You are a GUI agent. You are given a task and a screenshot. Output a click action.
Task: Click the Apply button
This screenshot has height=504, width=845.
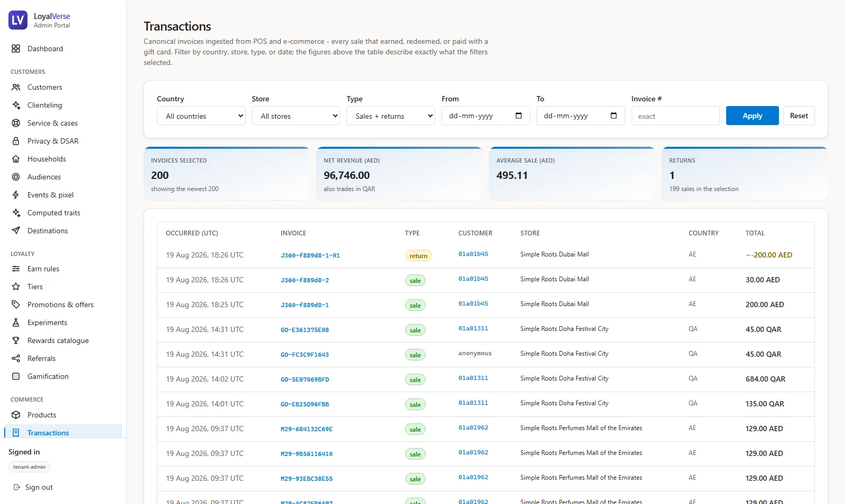point(752,116)
